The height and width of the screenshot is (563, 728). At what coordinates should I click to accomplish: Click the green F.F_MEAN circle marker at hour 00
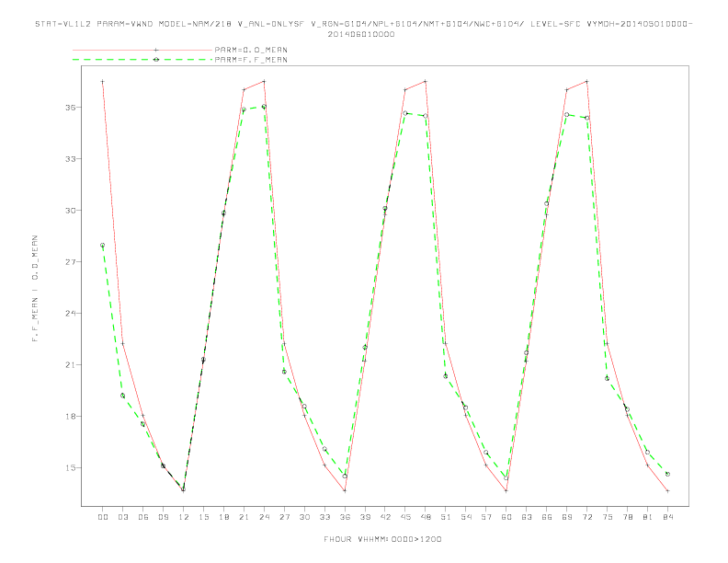point(103,246)
